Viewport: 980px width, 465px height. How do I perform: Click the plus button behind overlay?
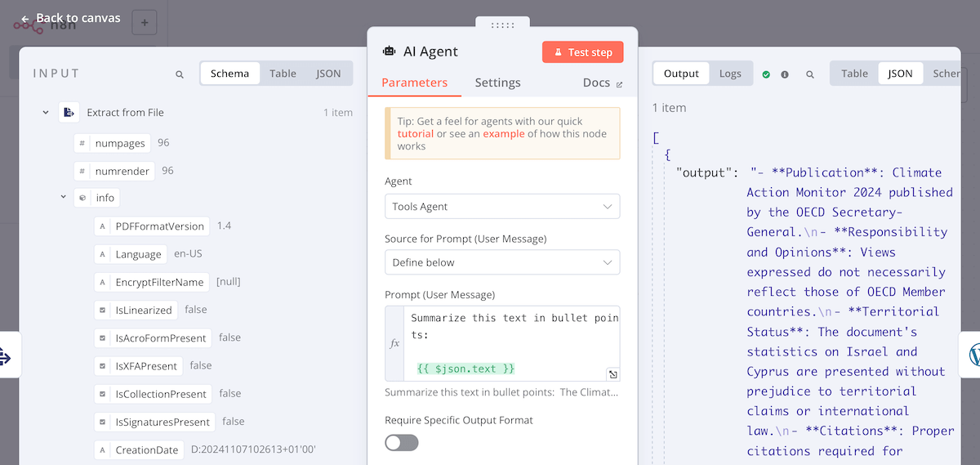point(145,23)
